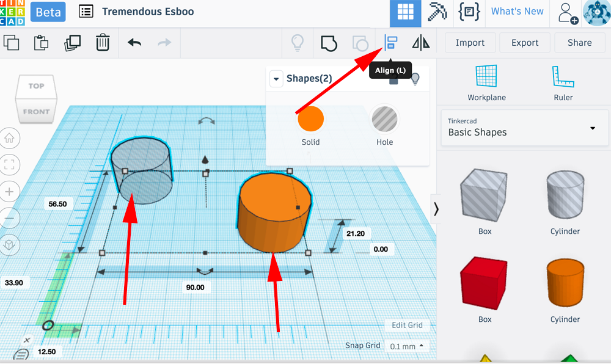Click the 33.90 ruler offset value
The width and height of the screenshot is (611, 364).
click(x=14, y=283)
